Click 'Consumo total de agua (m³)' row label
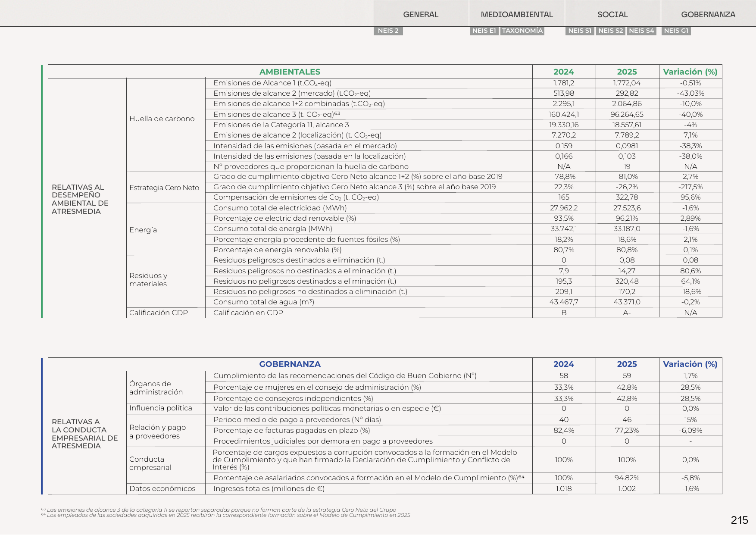 (264, 302)
